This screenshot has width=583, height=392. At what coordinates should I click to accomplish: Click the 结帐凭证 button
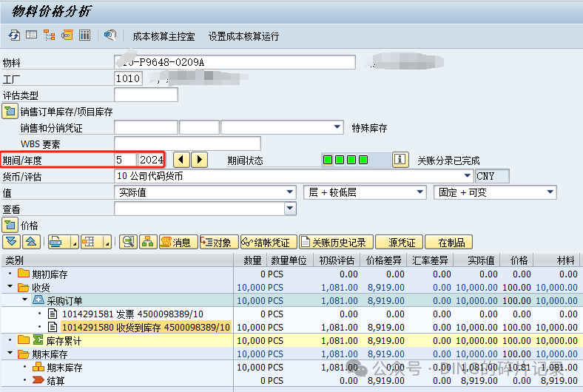point(269,243)
